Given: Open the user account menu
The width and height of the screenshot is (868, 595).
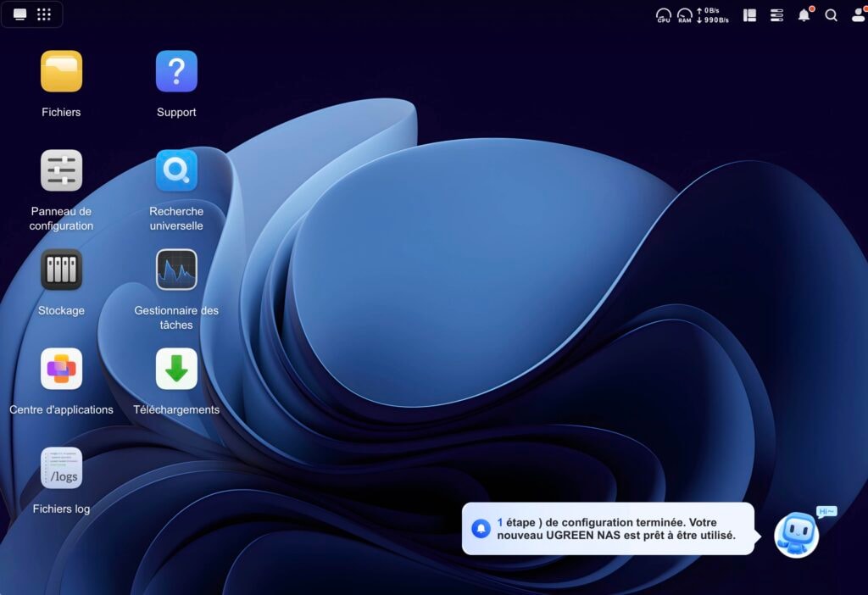Looking at the screenshot, I should pos(858,15).
